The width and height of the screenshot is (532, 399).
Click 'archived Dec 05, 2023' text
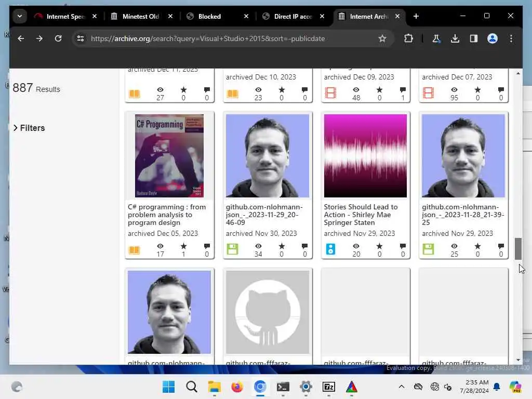point(163,233)
